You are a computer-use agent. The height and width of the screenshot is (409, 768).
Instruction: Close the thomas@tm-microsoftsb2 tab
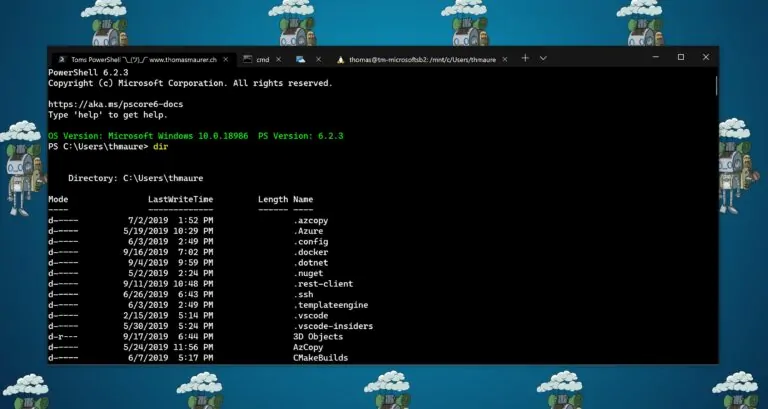click(504, 59)
